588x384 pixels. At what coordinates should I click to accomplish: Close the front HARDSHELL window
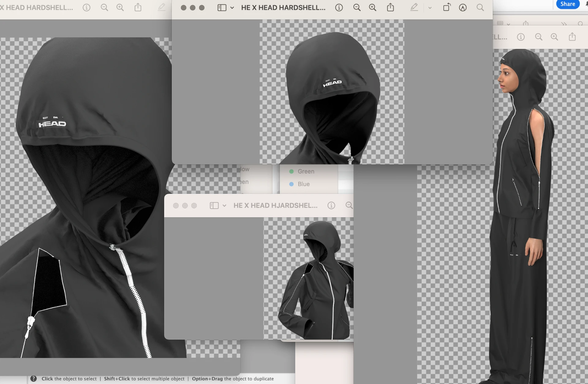pos(183,8)
